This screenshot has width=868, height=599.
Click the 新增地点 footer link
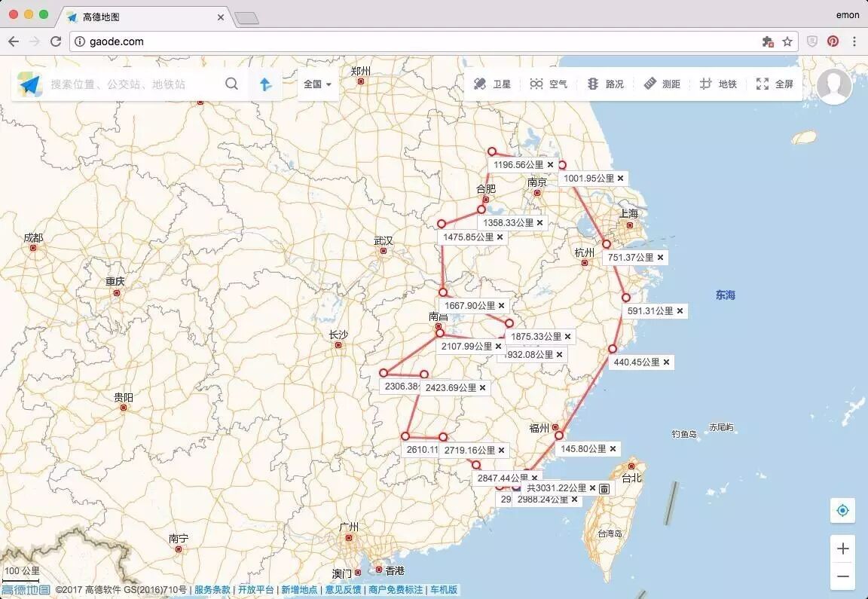point(299,590)
